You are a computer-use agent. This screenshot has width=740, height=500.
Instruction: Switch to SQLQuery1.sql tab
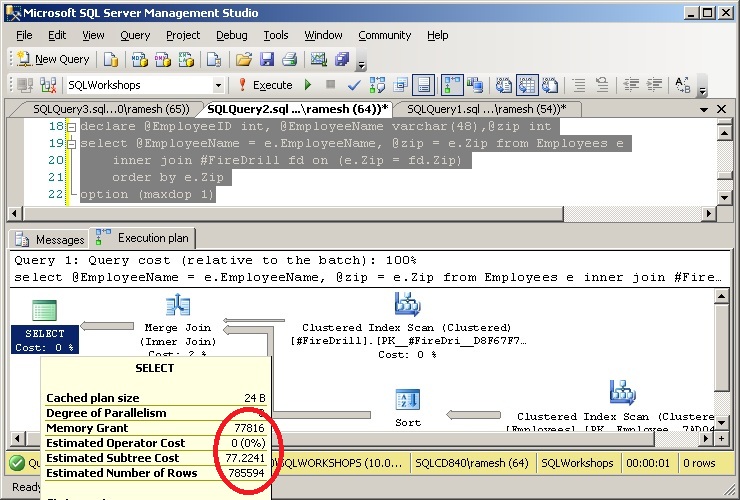click(486, 109)
